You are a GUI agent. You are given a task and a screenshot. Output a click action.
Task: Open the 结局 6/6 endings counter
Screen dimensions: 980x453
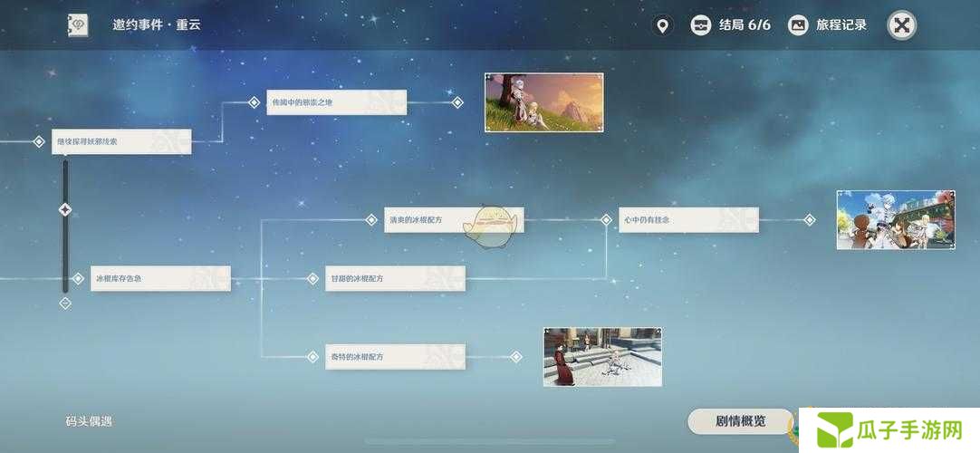pyautogui.click(x=731, y=25)
